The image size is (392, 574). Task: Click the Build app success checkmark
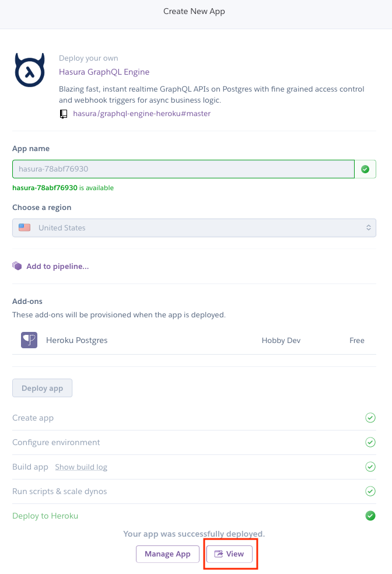point(370,467)
